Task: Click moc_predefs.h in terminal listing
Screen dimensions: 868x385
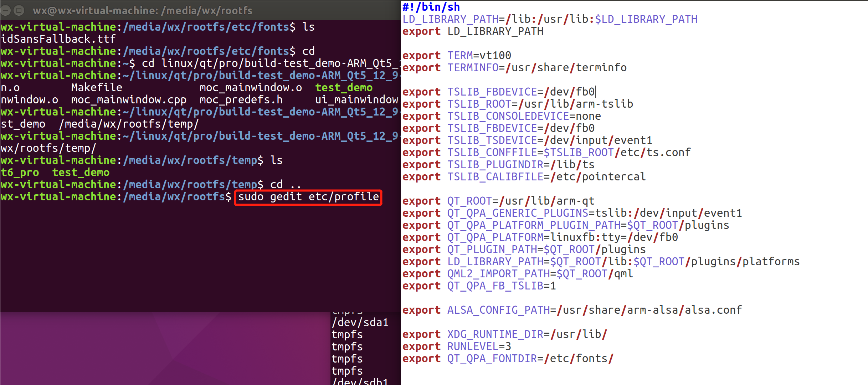Action: tap(241, 99)
